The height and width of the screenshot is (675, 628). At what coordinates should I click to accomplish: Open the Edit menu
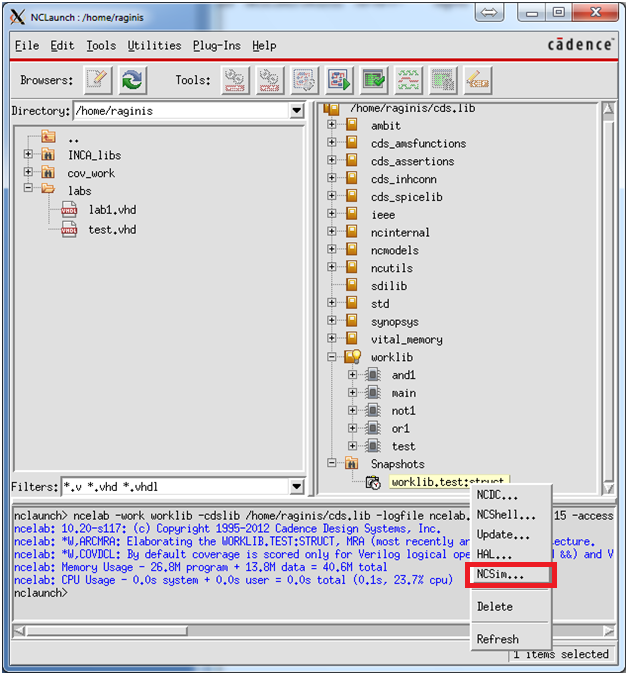(x=62, y=45)
